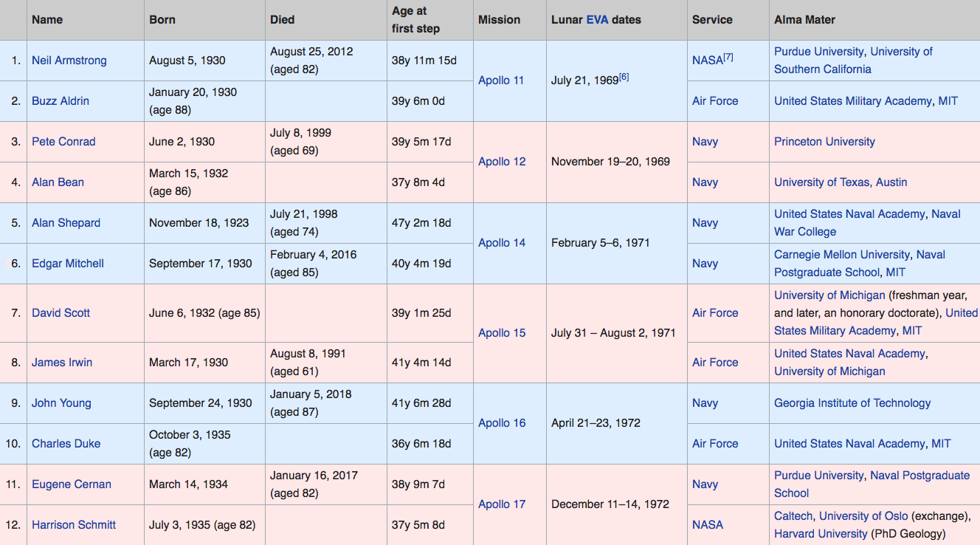Image resolution: width=980 pixels, height=545 pixels.
Task: Click the EVA date December 11–14, 1972
Action: click(610, 504)
